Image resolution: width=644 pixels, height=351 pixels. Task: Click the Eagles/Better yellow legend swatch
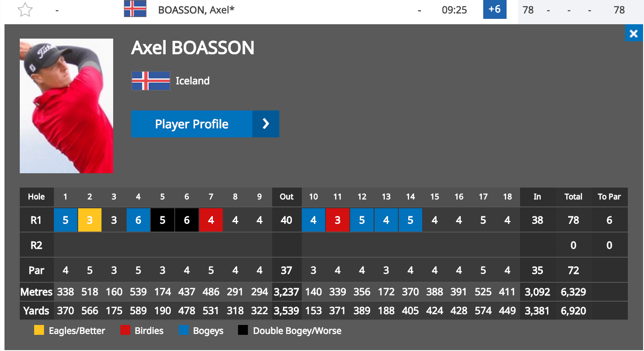click(39, 331)
